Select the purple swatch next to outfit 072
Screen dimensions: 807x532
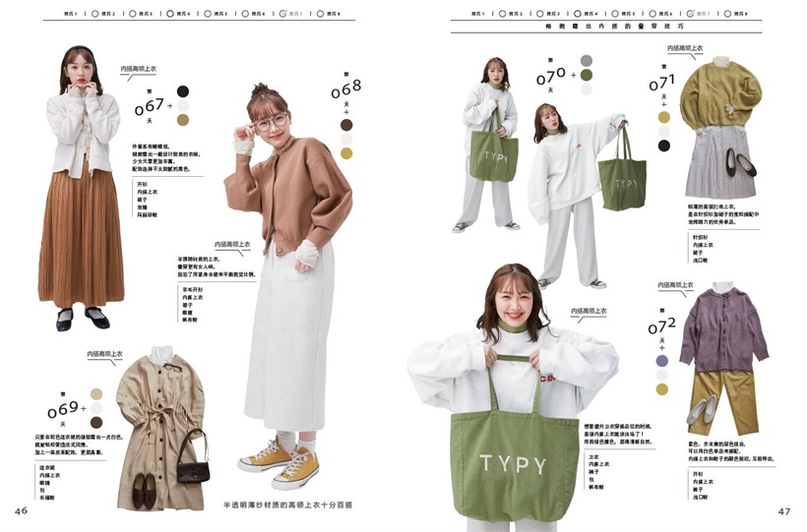662,361
